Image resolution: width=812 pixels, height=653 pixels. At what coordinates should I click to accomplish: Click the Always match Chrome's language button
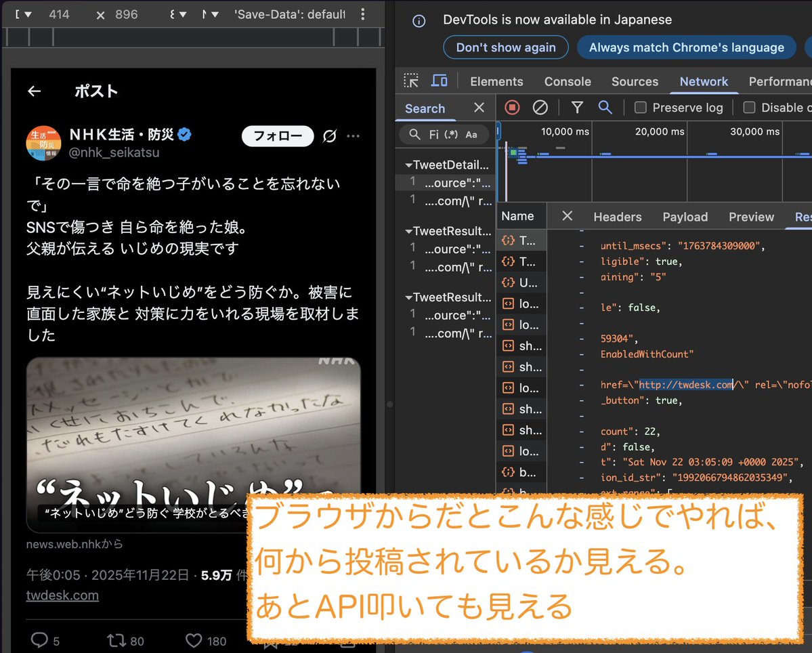point(686,47)
